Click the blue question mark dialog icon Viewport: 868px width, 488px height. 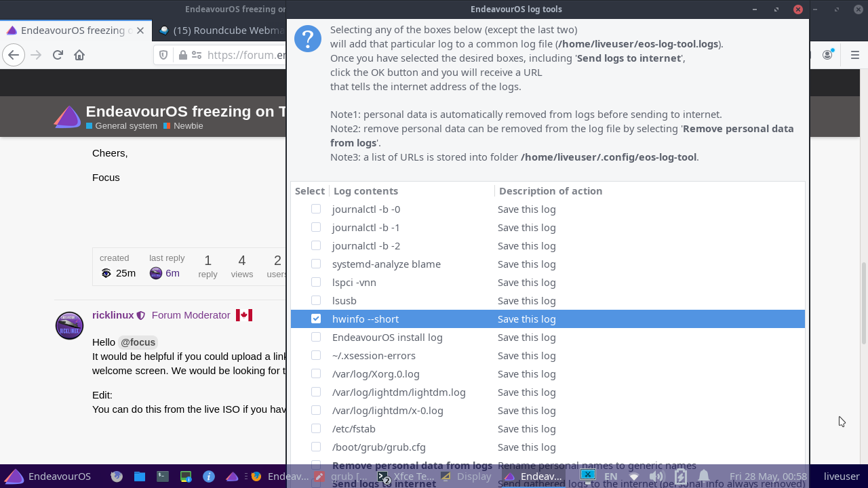click(308, 39)
